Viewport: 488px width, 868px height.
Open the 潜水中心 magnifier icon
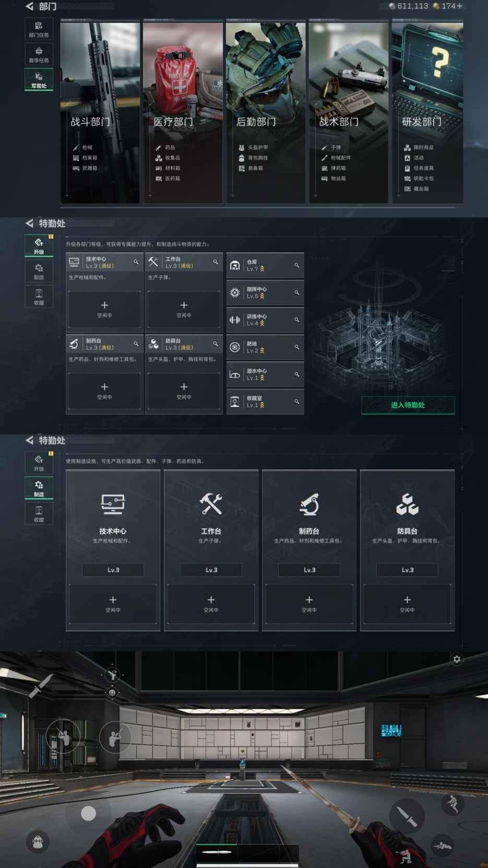296,374
